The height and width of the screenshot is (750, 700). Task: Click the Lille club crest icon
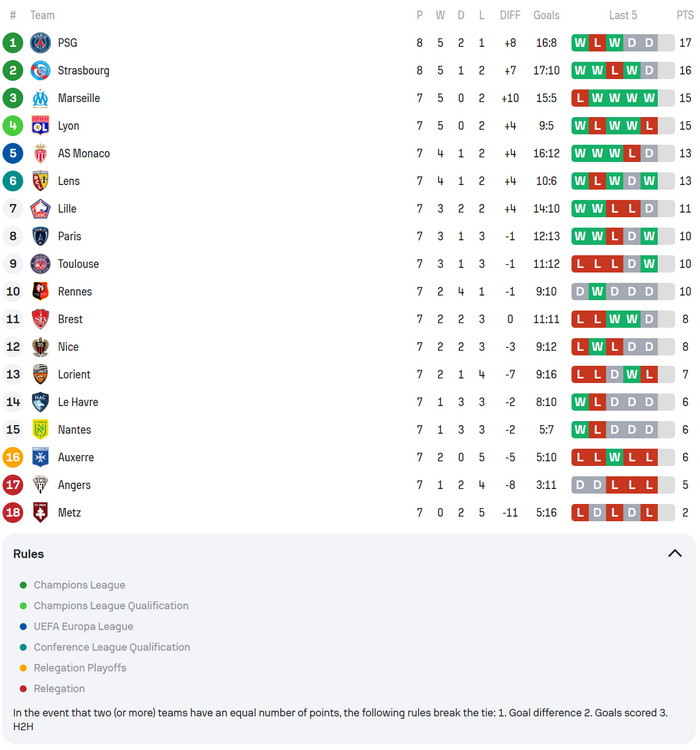pyautogui.click(x=40, y=209)
